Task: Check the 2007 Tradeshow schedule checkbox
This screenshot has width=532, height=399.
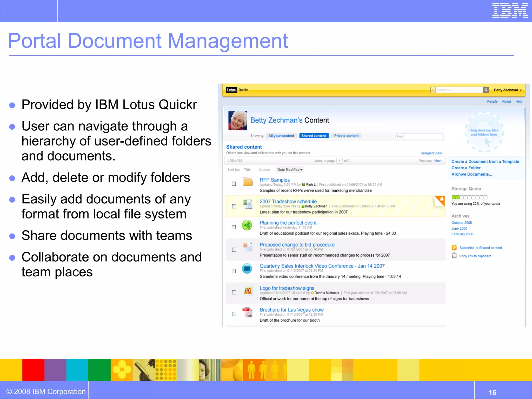Action: pyautogui.click(x=234, y=206)
